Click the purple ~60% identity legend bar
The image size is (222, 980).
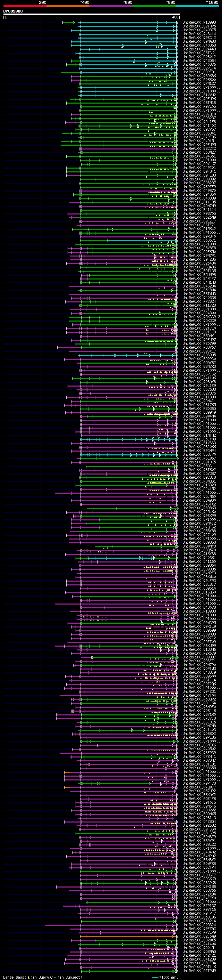point(111,6)
